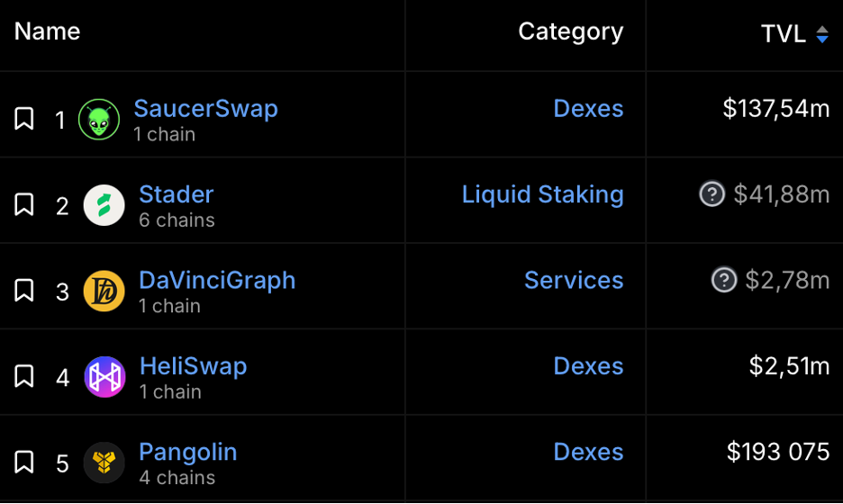This screenshot has height=504, width=843.
Task: Open the Liquid Staking category link
Action: pos(543,194)
